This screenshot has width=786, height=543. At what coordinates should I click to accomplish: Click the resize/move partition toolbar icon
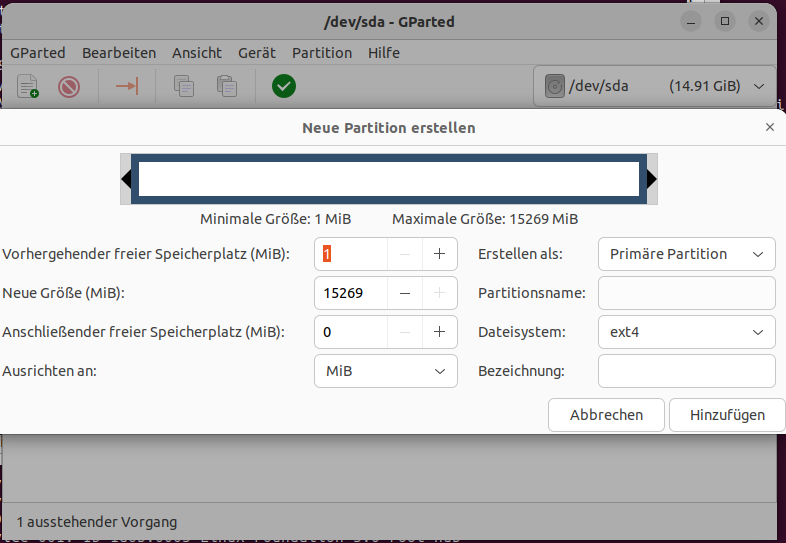click(127, 87)
